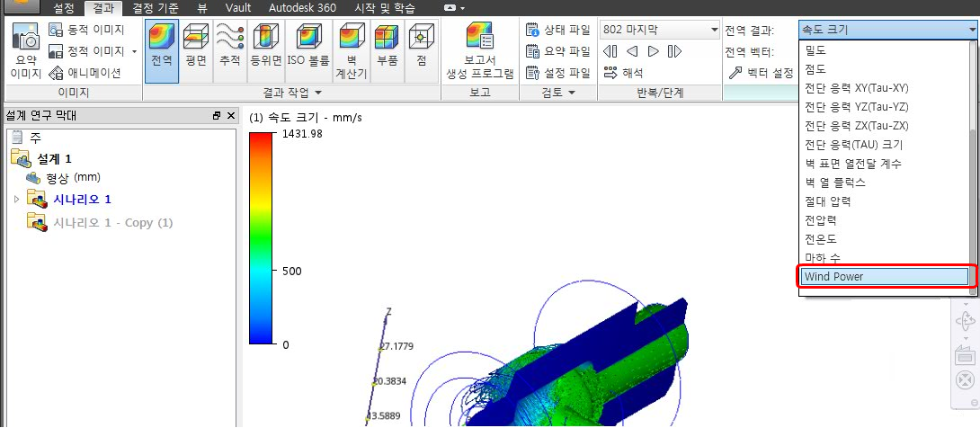Open the 결정 기준 tab

[156, 8]
